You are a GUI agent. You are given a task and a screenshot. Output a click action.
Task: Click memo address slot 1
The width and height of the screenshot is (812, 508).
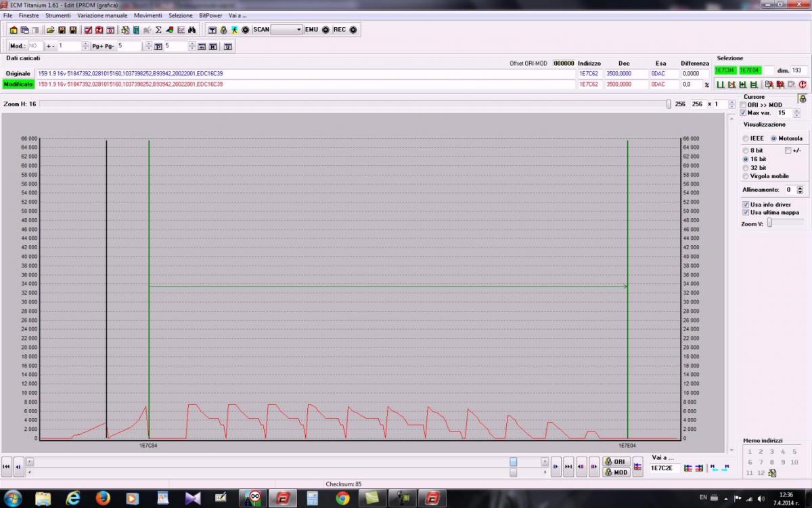(749, 452)
